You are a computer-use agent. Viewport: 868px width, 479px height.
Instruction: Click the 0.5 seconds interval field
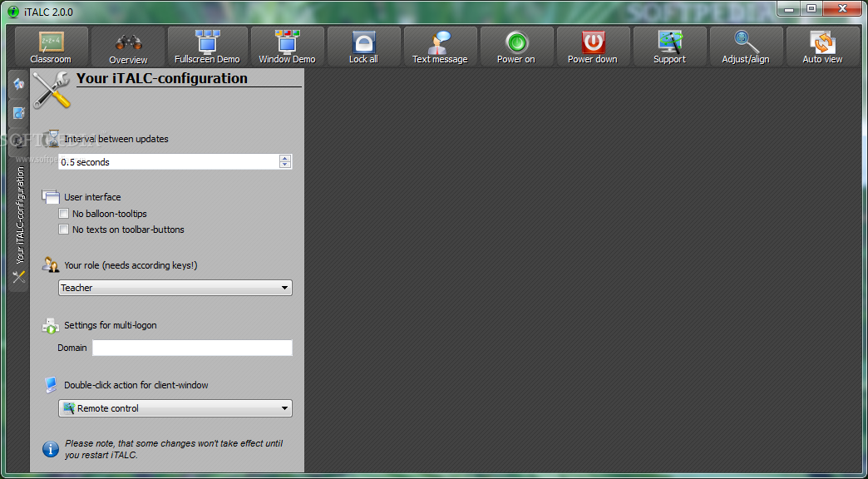(169, 161)
